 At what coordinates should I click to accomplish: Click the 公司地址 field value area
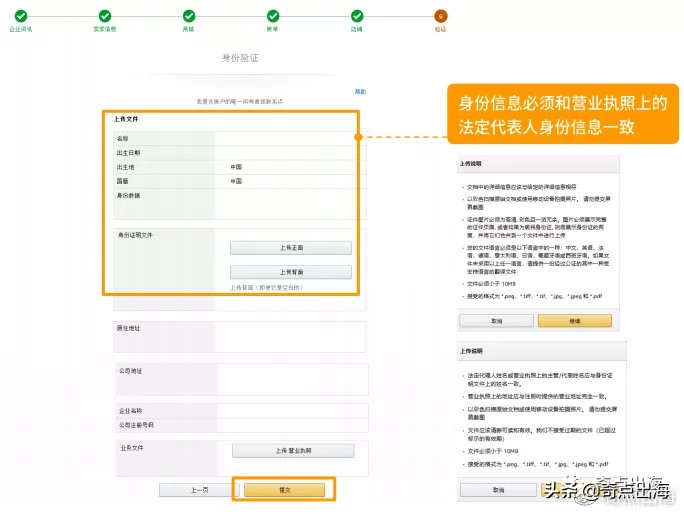[292, 380]
